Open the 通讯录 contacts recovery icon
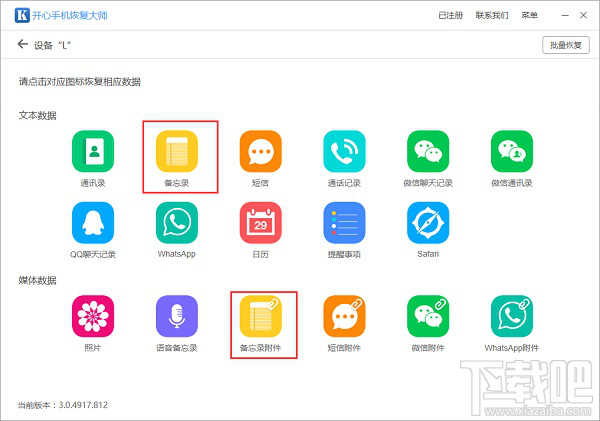Image resolution: width=600 pixels, height=421 pixels. pos(93,151)
